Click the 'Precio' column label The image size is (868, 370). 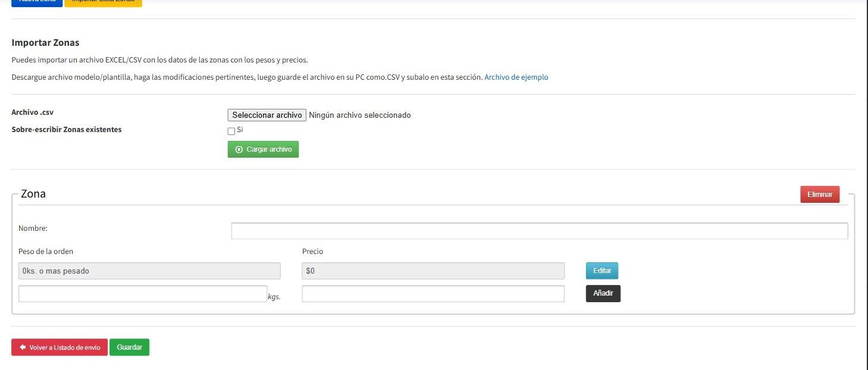(x=313, y=252)
